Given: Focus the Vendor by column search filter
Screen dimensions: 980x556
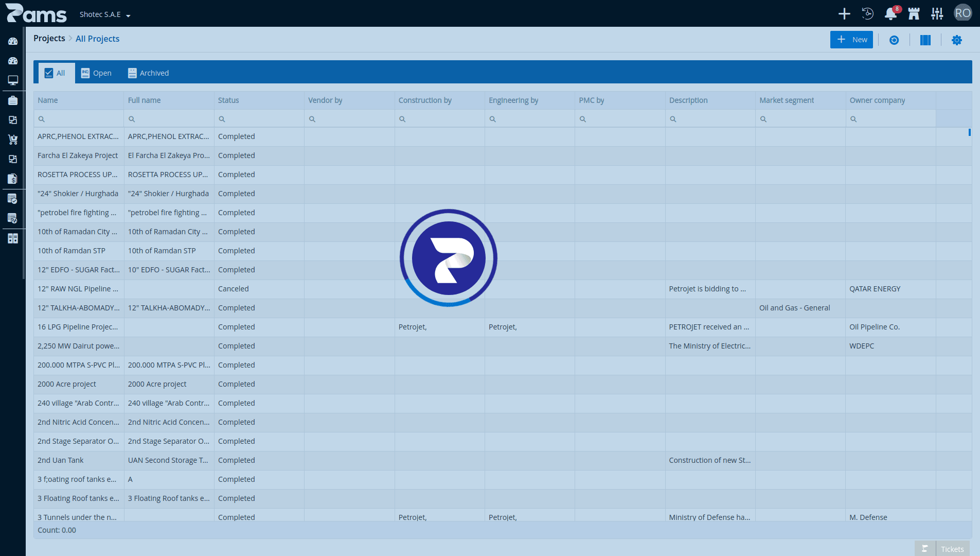Looking at the screenshot, I should coord(349,119).
